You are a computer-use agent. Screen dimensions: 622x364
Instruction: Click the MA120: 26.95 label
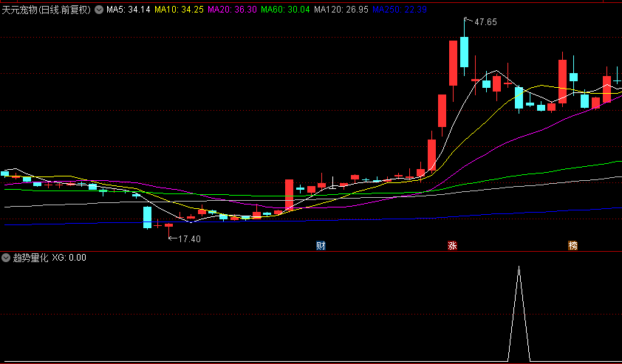341,10
